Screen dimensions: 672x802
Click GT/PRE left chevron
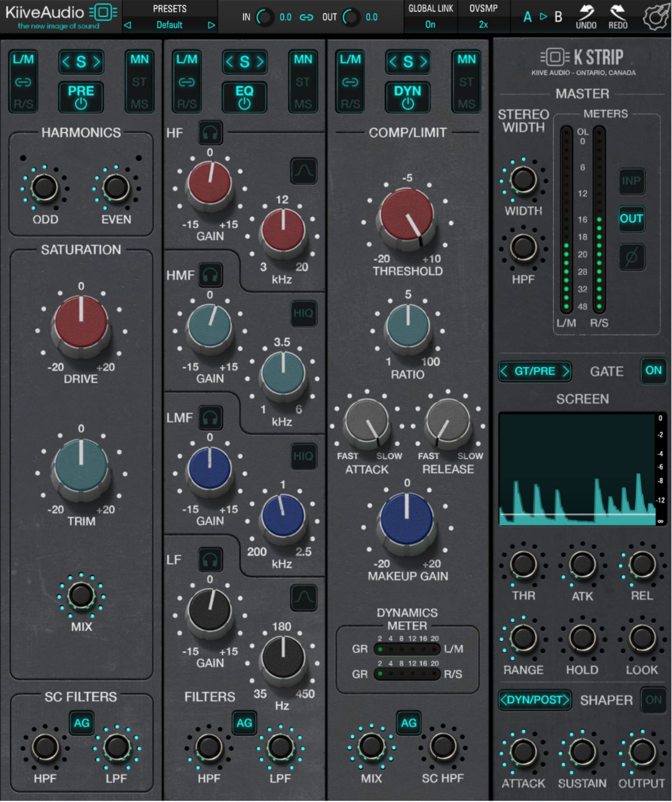click(504, 371)
